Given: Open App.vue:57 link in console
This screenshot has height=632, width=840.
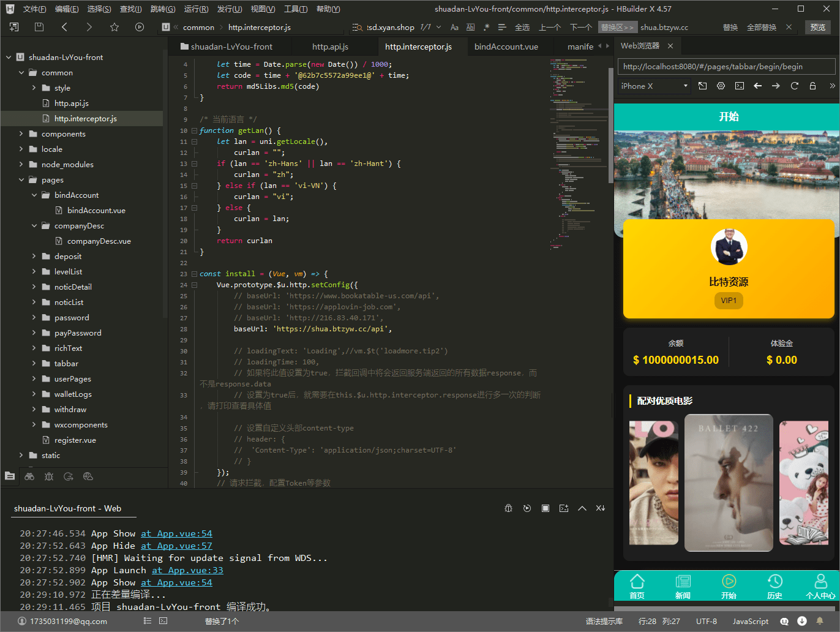Looking at the screenshot, I should point(176,546).
